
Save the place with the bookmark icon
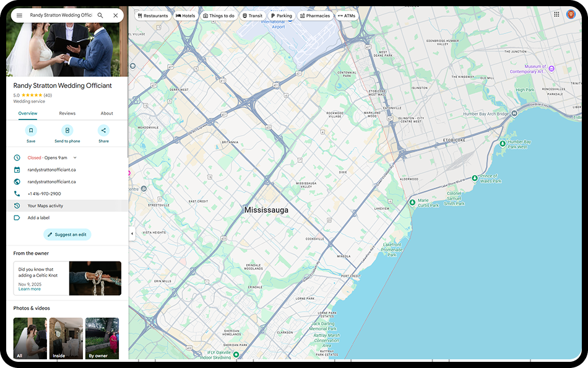[31, 130]
